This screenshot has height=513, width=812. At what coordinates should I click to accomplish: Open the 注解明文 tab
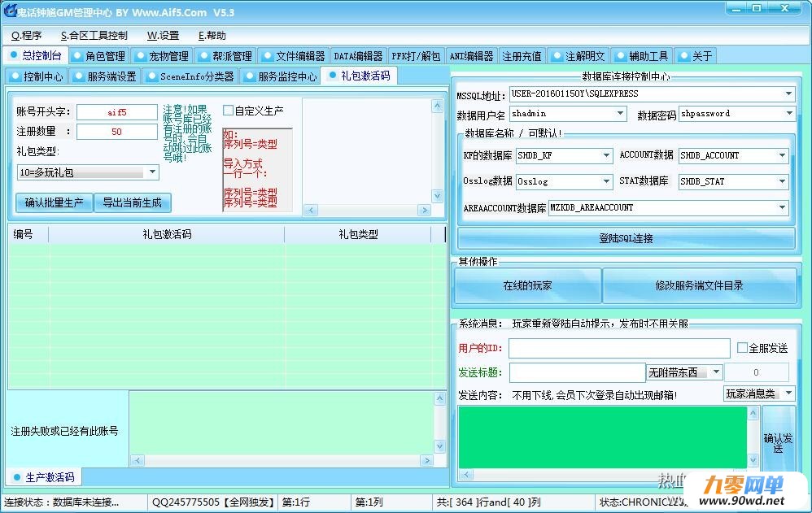578,56
